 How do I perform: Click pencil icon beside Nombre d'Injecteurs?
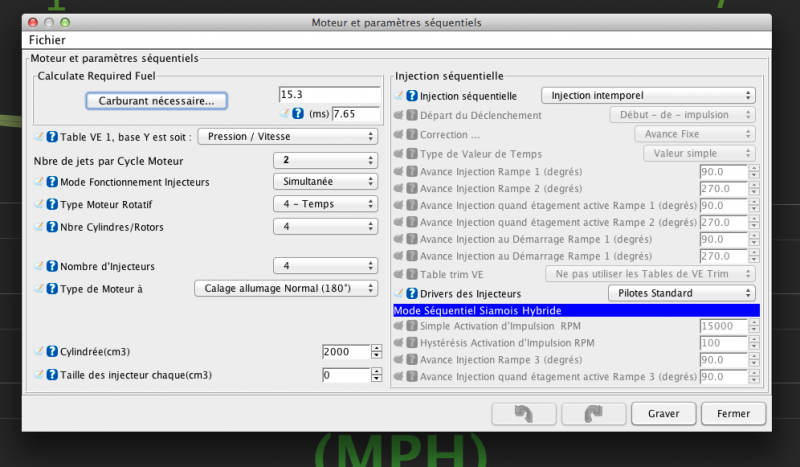coord(39,265)
